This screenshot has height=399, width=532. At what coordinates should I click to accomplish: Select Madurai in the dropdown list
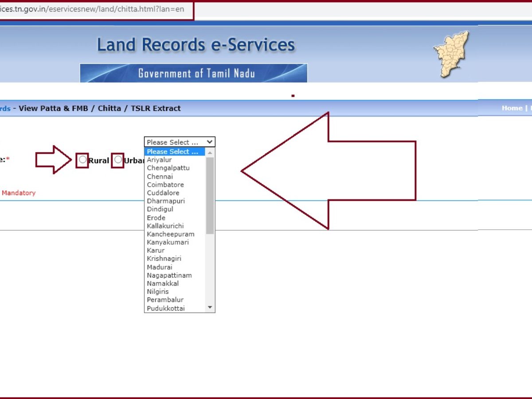point(160,267)
